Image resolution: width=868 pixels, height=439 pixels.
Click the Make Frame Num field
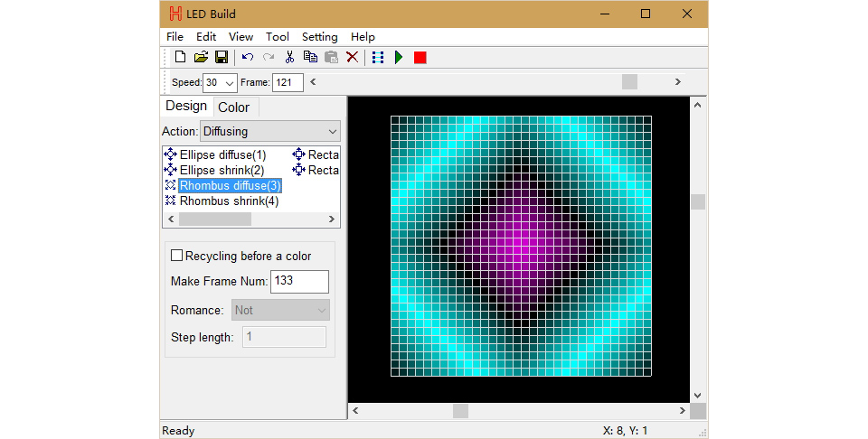pyautogui.click(x=299, y=282)
